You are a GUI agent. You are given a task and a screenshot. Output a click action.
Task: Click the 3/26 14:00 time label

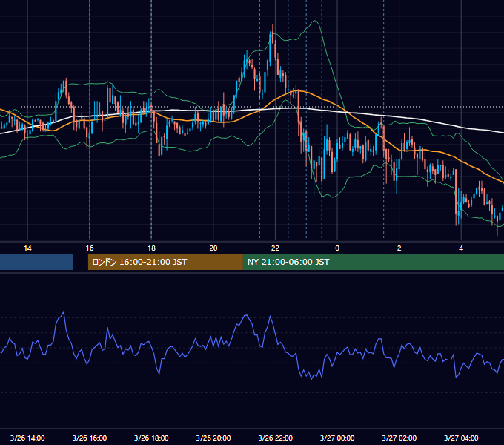click(27, 438)
